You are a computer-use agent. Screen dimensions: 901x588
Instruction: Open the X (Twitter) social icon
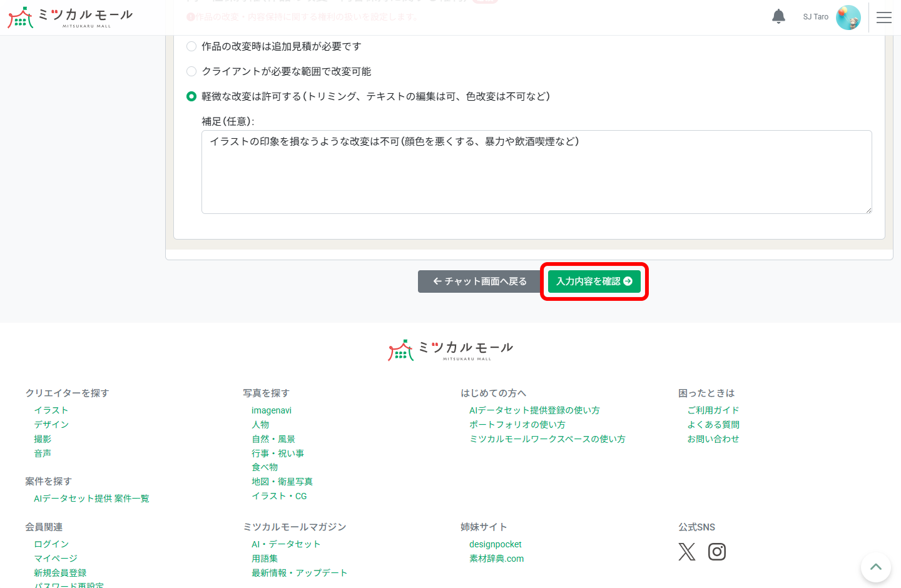tap(686, 551)
